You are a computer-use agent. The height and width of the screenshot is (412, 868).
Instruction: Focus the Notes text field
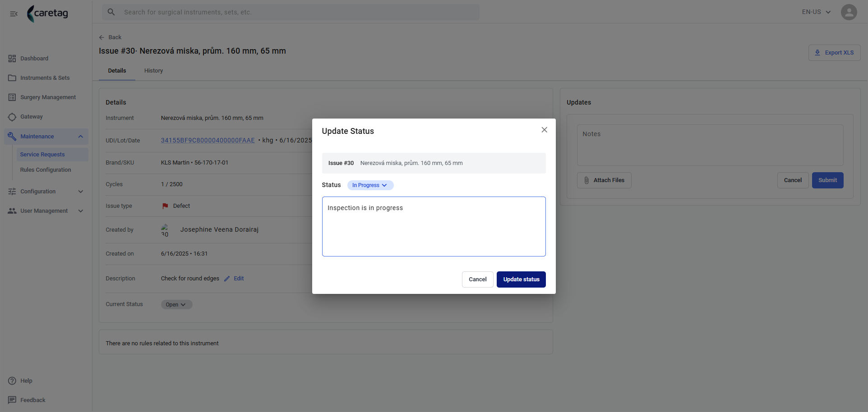coord(710,145)
